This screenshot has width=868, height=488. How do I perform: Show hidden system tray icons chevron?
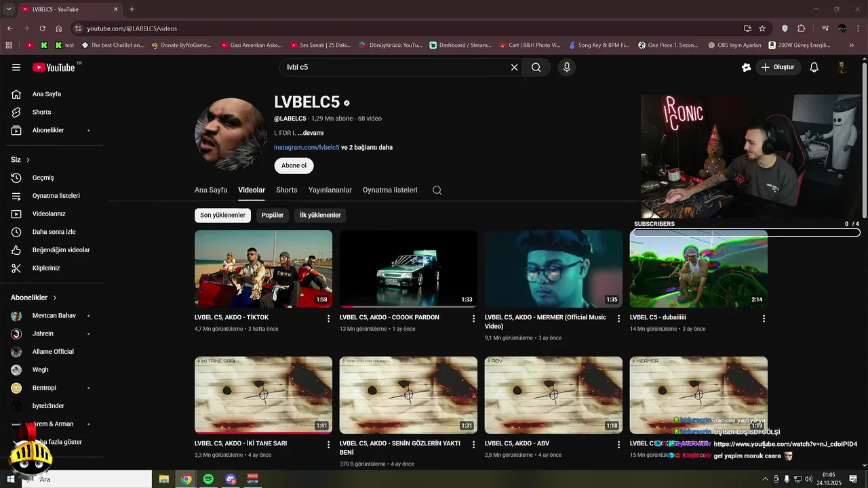765,479
